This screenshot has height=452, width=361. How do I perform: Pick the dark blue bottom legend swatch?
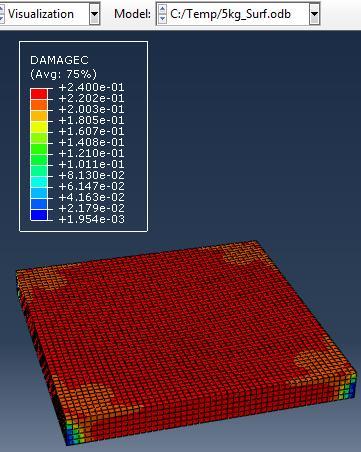click(x=39, y=215)
